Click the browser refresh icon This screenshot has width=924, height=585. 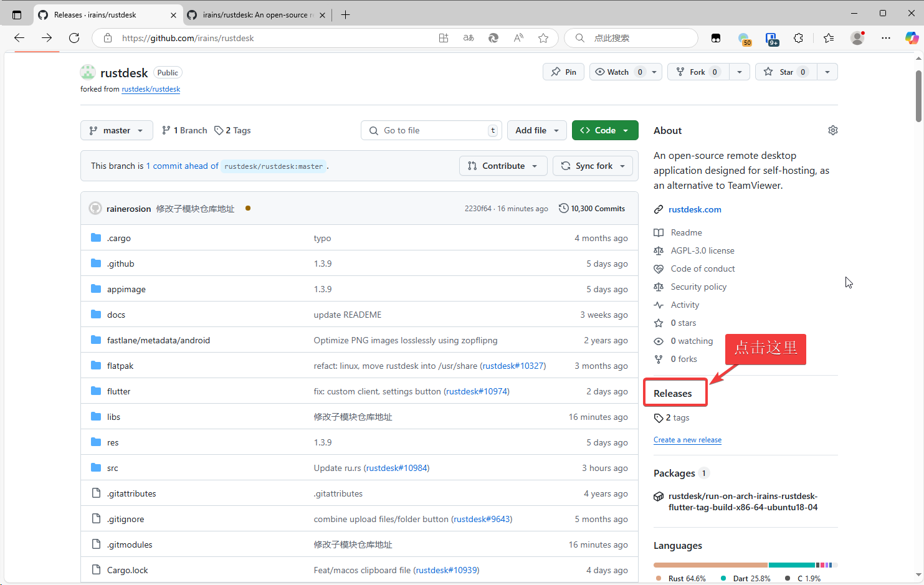(x=74, y=38)
